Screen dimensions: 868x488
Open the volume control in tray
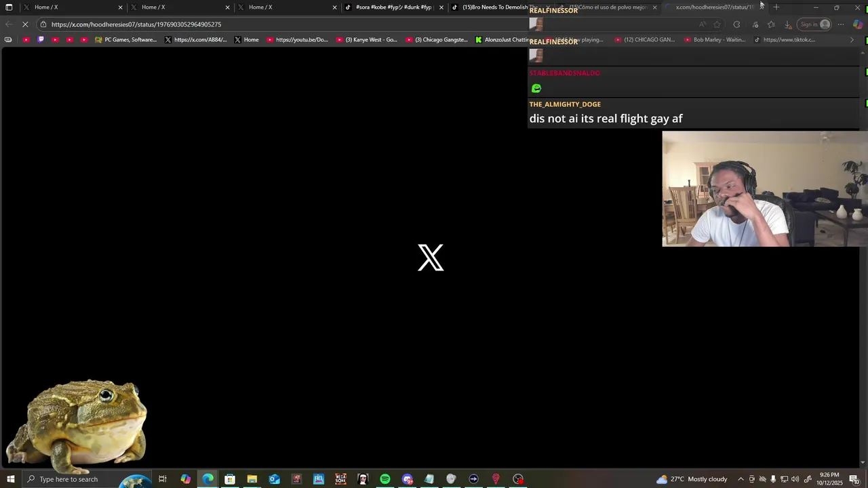pos(795,479)
